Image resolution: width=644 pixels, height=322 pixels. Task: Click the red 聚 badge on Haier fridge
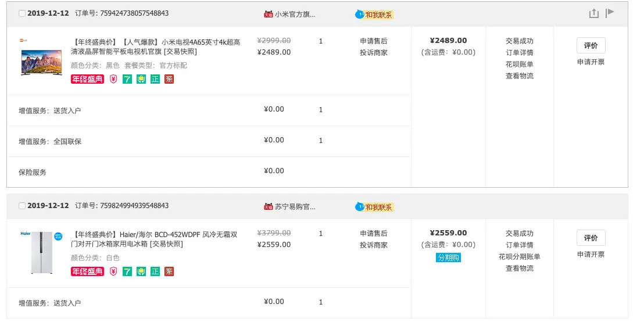click(169, 271)
